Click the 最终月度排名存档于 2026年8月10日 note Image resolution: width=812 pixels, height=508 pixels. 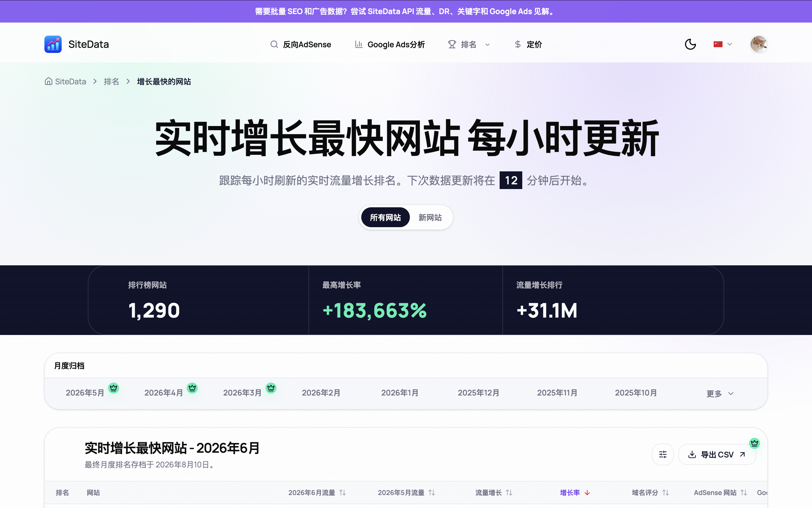coord(149,465)
